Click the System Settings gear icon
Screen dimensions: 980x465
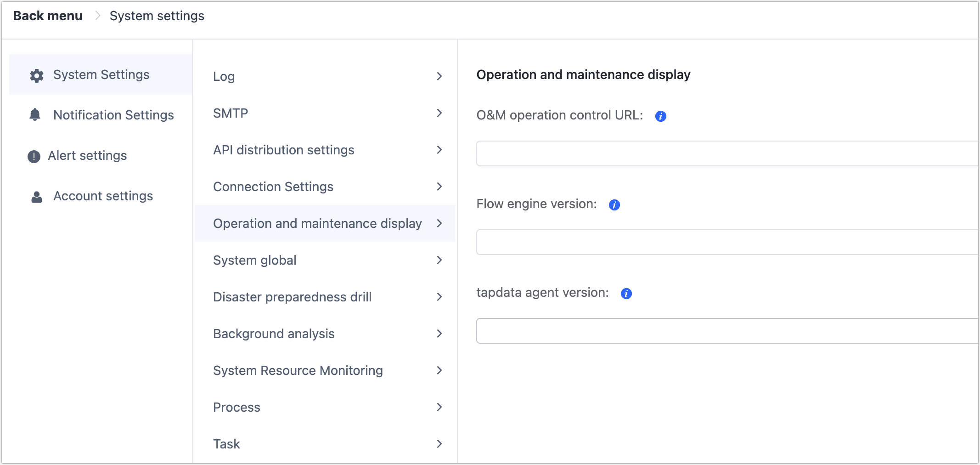tap(36, 74)
